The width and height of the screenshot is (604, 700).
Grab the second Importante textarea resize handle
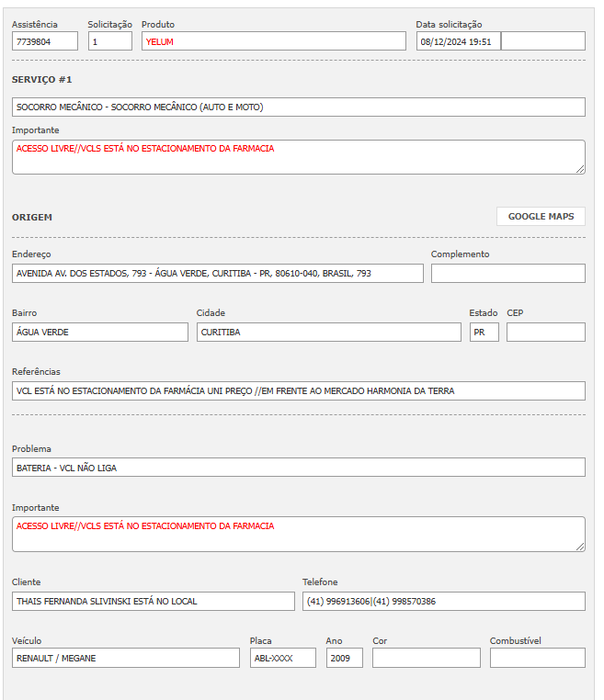(x=580, y=546)
